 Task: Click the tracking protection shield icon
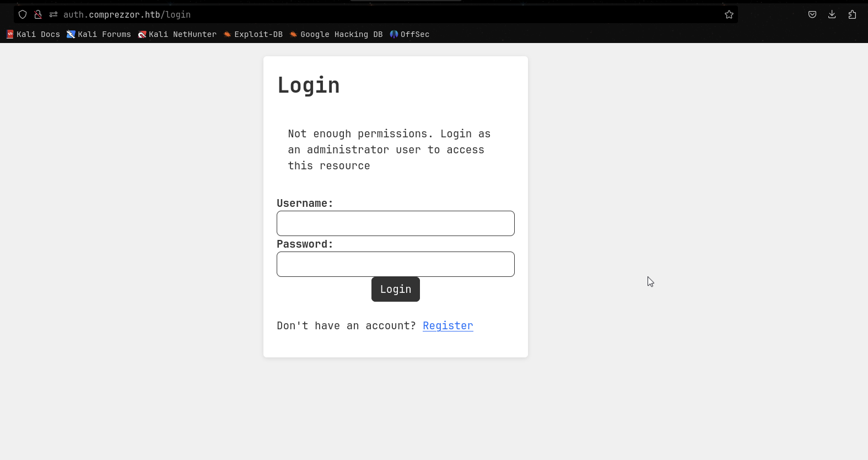[x=23, y=15]
